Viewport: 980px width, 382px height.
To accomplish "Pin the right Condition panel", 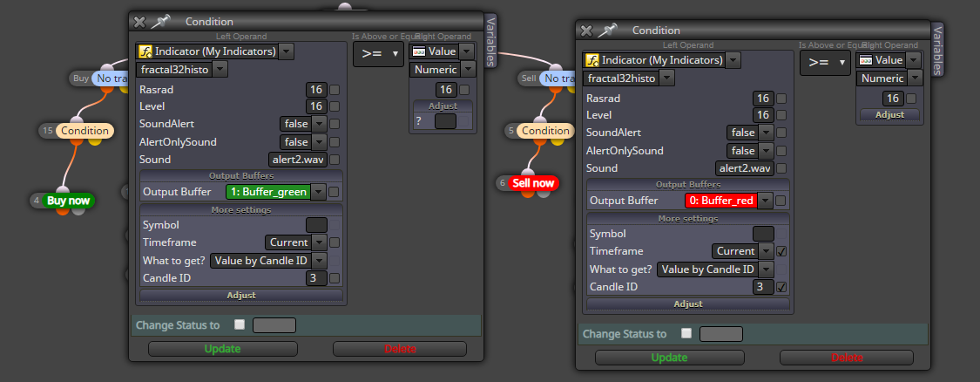I will point(607,30).
